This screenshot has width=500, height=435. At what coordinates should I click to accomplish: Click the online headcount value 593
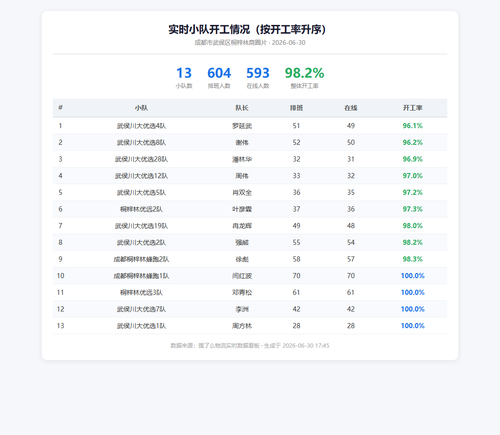pos(258,73)
